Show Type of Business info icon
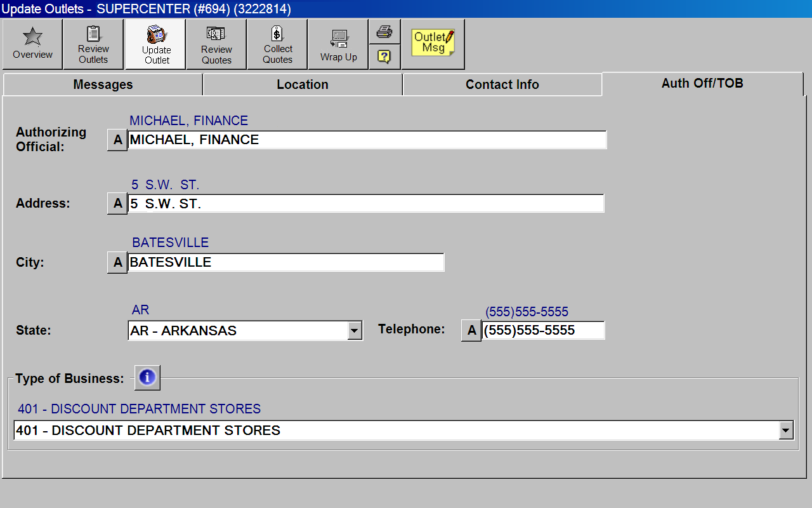812x508 pixels. (147, 378)
